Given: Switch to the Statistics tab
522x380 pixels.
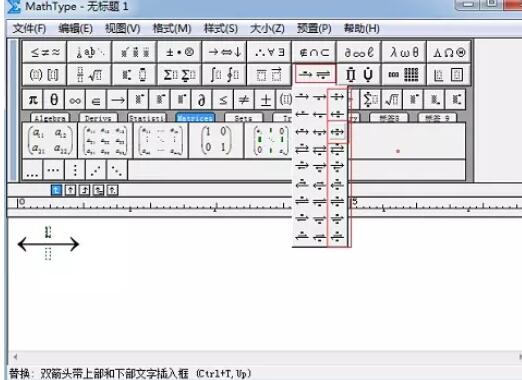Looking at the screenshot, I should point(147,118).
